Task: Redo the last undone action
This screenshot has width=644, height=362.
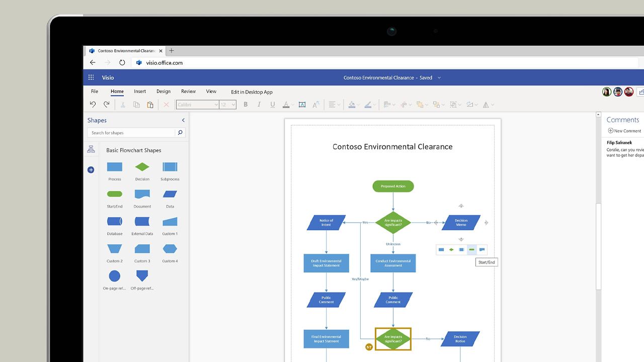Action: [106, 105]
